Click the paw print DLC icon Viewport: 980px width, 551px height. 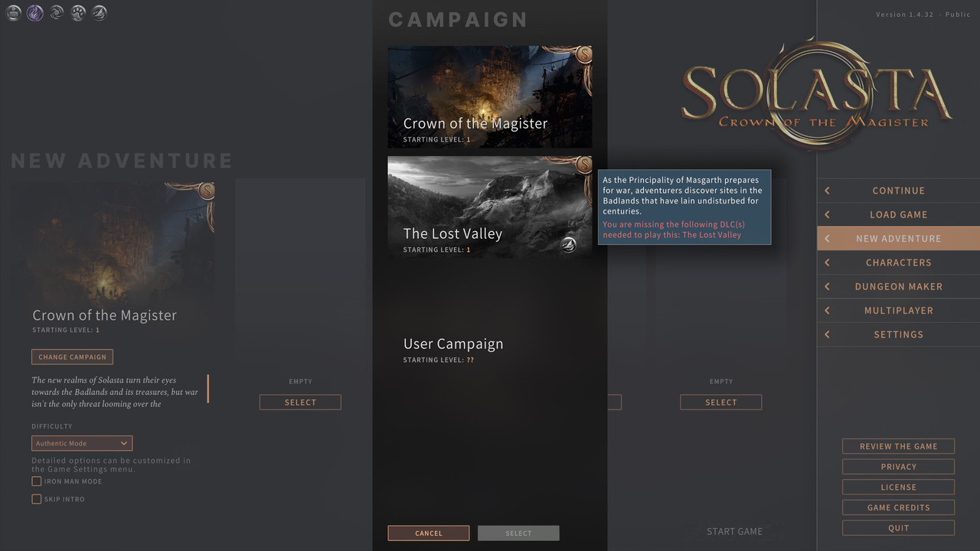pyautogui.click(x=77, y=13)
